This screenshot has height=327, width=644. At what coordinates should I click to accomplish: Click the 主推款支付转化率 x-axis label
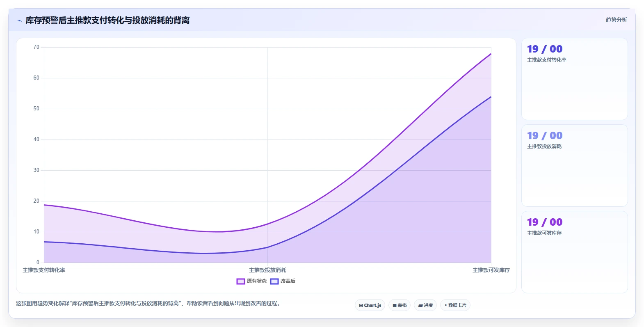44,270
